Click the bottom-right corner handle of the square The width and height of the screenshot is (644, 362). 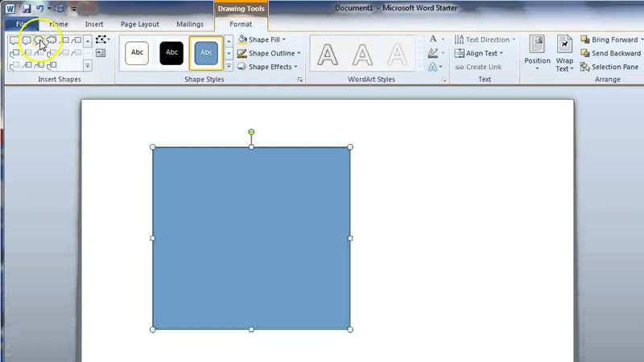350,329
